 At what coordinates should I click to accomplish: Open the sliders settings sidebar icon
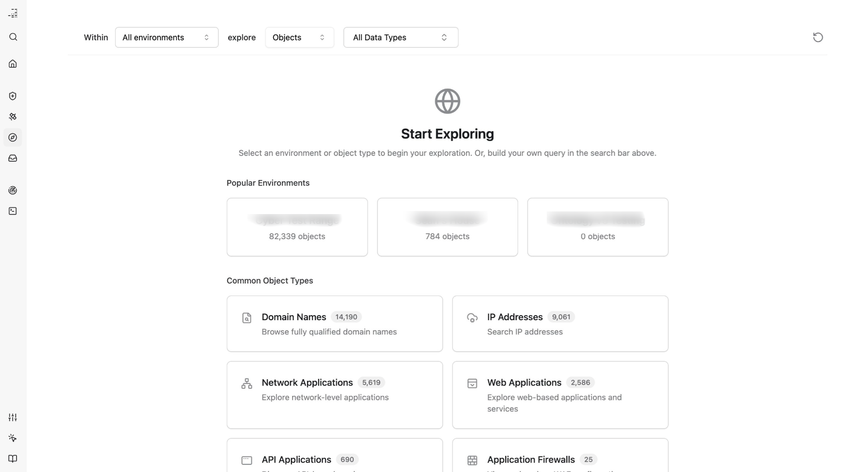point(13,417)
